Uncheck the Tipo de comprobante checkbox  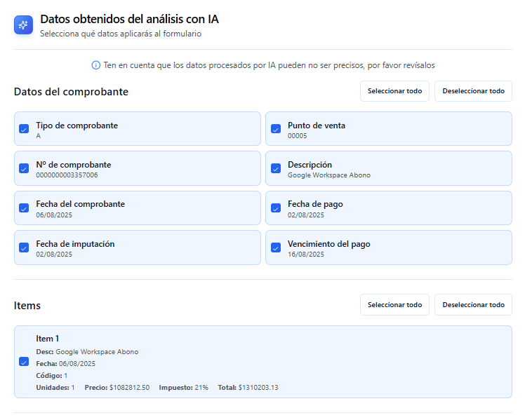24,129
